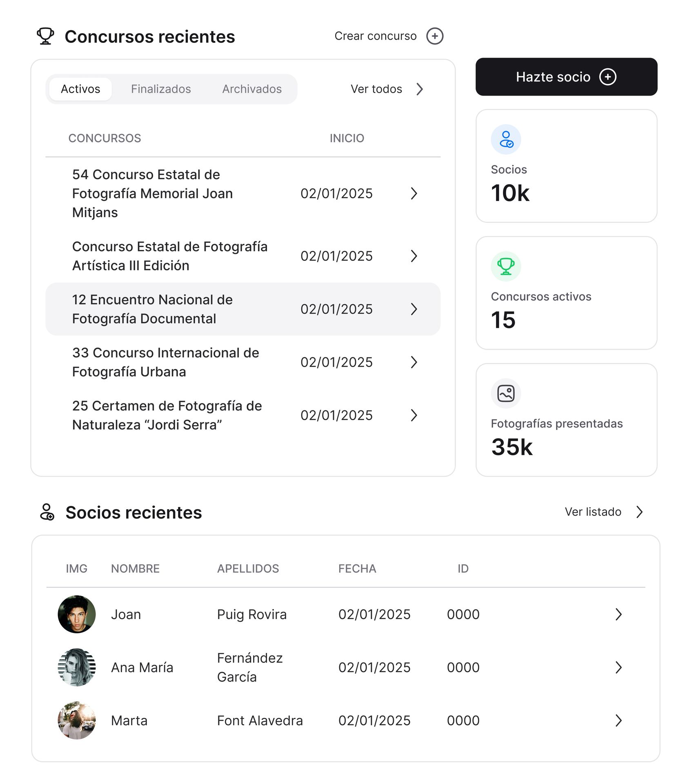
Task: Click the Fotografías presentadas image icon
Action: click(x=506, y=393)
